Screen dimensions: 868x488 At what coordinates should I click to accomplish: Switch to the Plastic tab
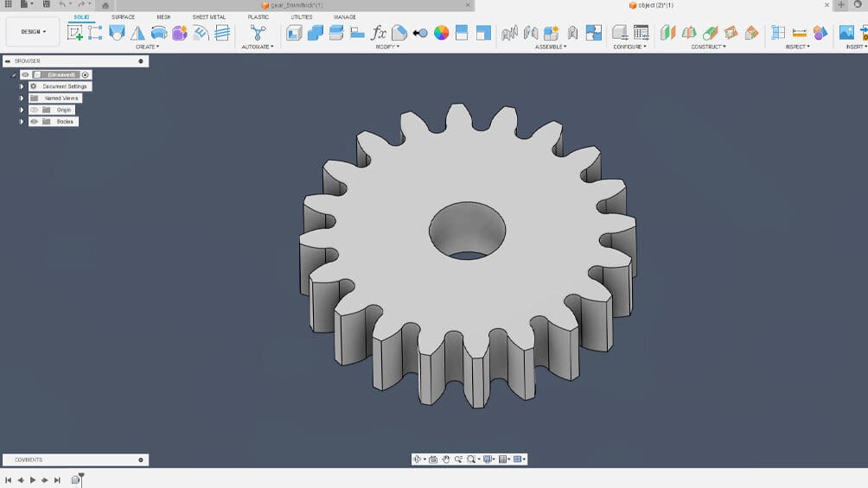pyautogui.click(x=258, y=17)
